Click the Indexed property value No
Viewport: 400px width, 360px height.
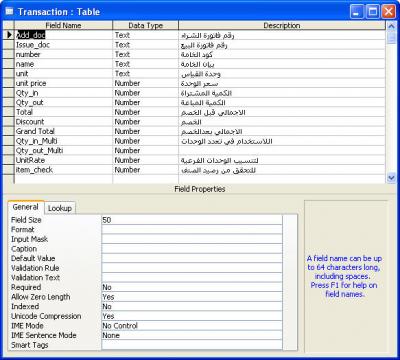[192, 306]
